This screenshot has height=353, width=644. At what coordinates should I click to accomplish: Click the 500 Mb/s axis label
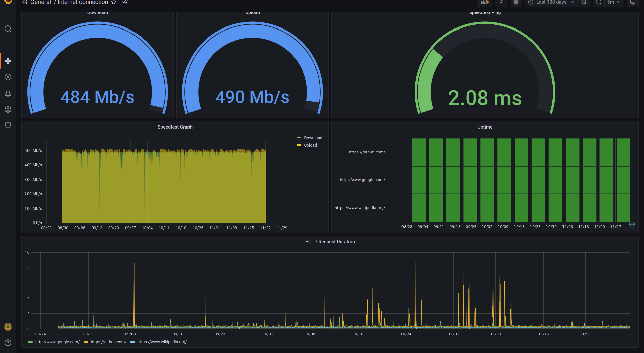pos(33,151)
